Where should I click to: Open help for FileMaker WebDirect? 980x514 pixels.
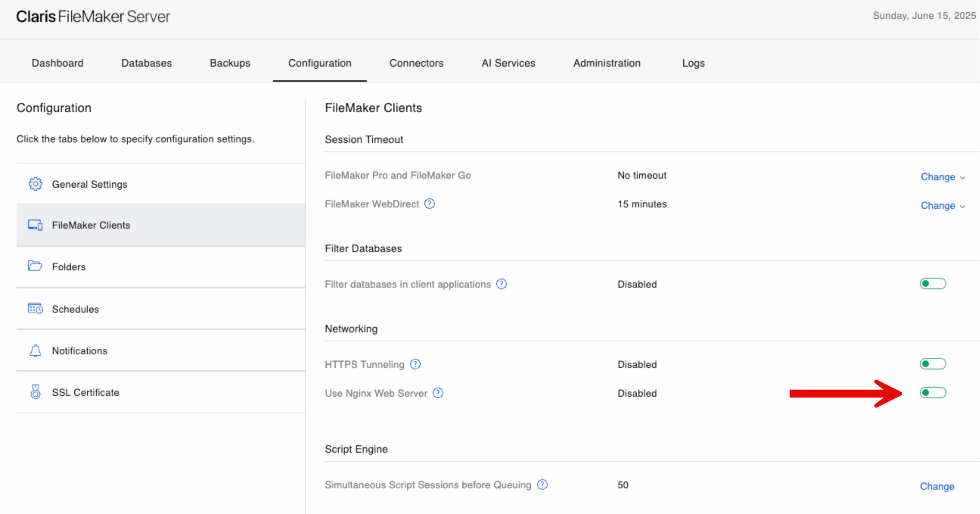tap(430, 204)
